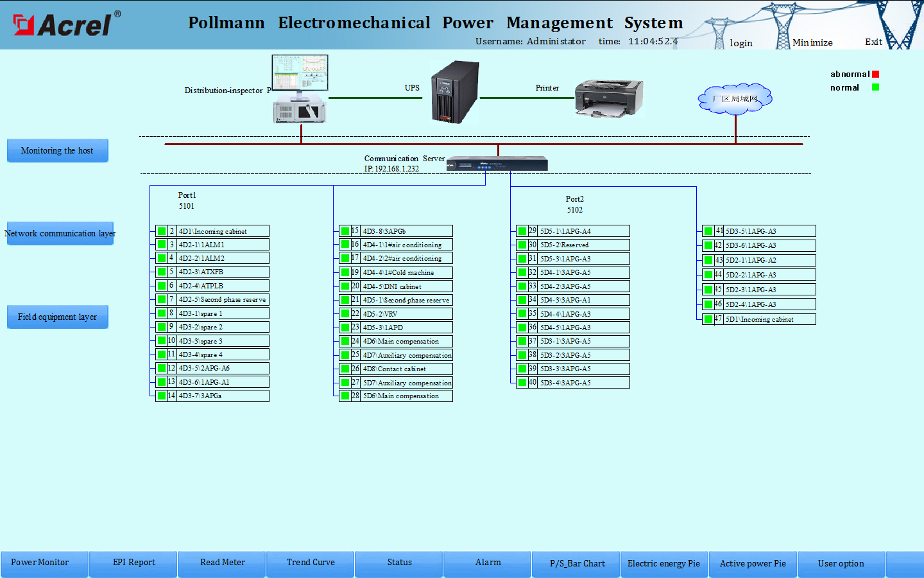
Task: Click green status indicator for 4D1\Incoming cabinet
Action: tap(162, 231)
